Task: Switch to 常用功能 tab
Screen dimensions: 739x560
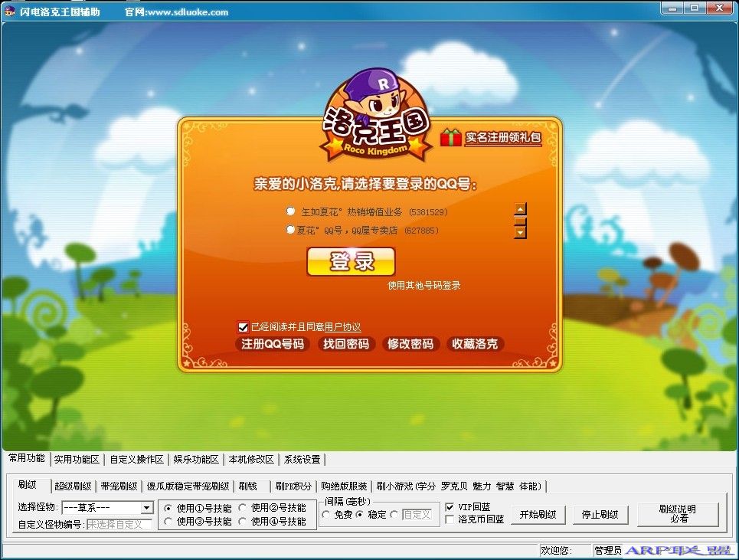Action: click(27, 458)
